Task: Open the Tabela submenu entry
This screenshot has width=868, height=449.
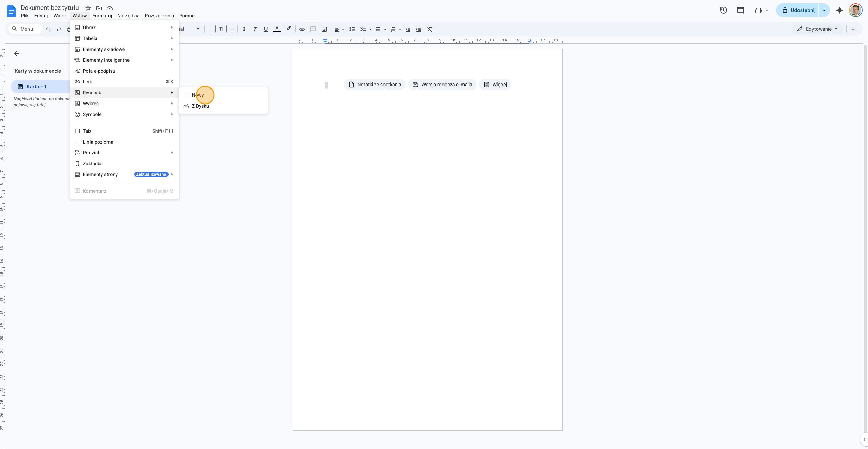Action: [124, 38]
